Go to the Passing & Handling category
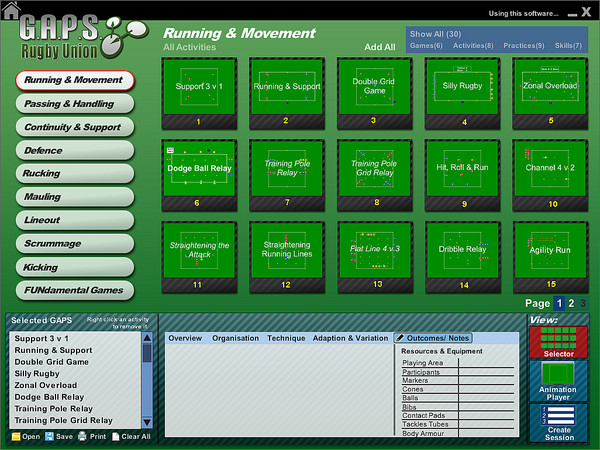This screenshot has height=450, width=600. (x=75, y=103)
